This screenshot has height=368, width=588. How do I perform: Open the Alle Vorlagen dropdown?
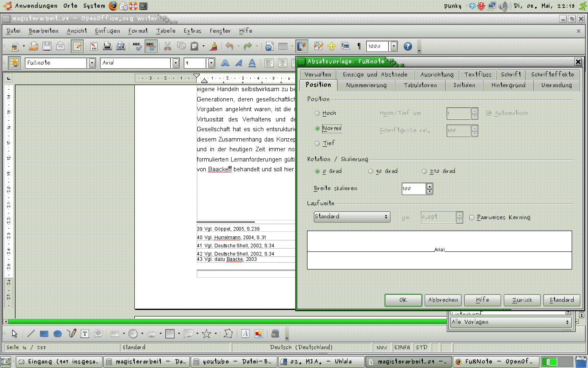[510, 322]
